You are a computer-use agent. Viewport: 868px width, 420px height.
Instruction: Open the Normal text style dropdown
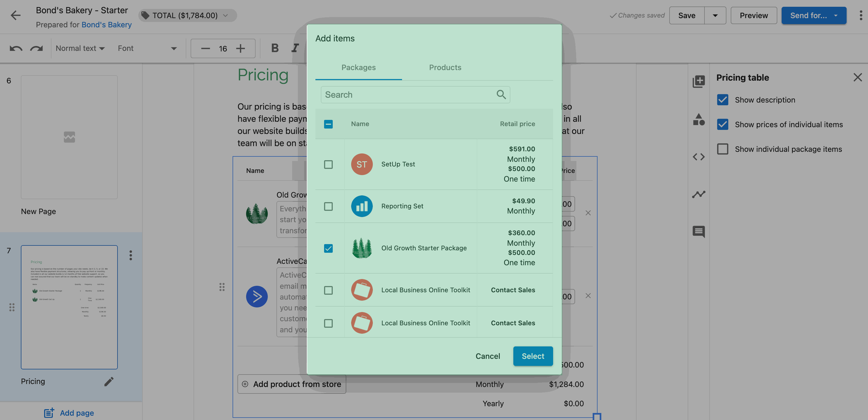pyautogui.click(x=80, y=48)
